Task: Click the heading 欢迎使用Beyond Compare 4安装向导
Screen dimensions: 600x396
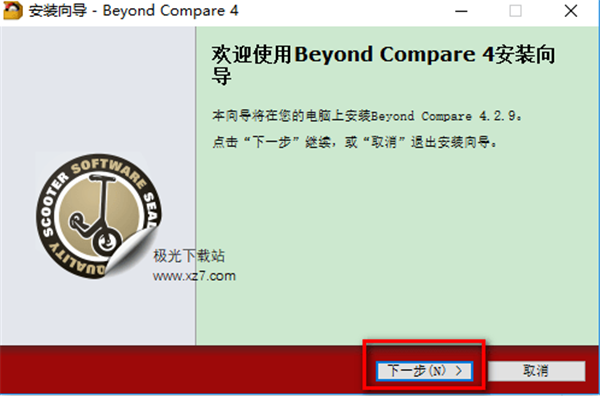Action: [x=383, y=65]
